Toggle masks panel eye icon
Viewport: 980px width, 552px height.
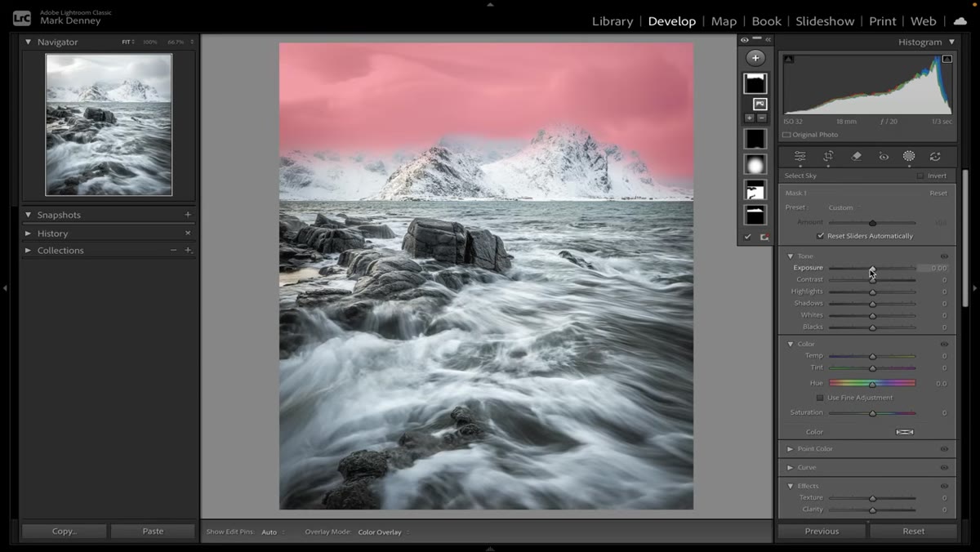tap(743, 39)
